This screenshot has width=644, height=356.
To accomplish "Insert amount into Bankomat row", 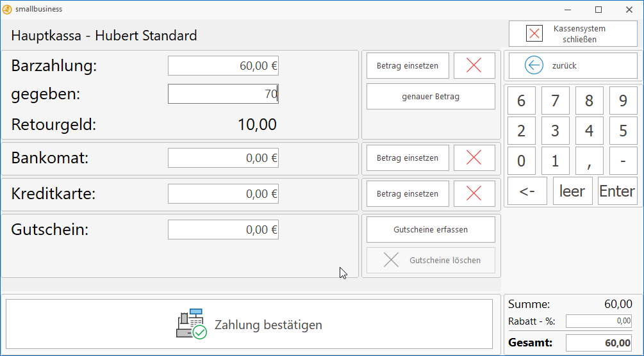I will coord(408,158).
